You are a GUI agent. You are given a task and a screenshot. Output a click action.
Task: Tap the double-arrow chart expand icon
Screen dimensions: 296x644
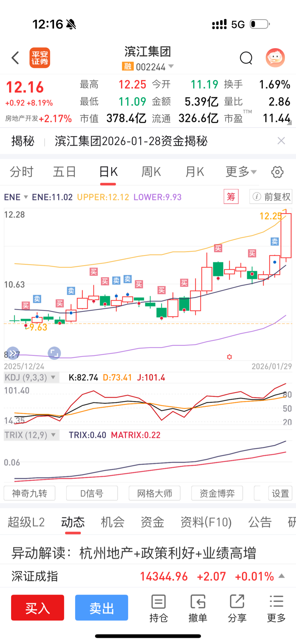coord(13,353)
